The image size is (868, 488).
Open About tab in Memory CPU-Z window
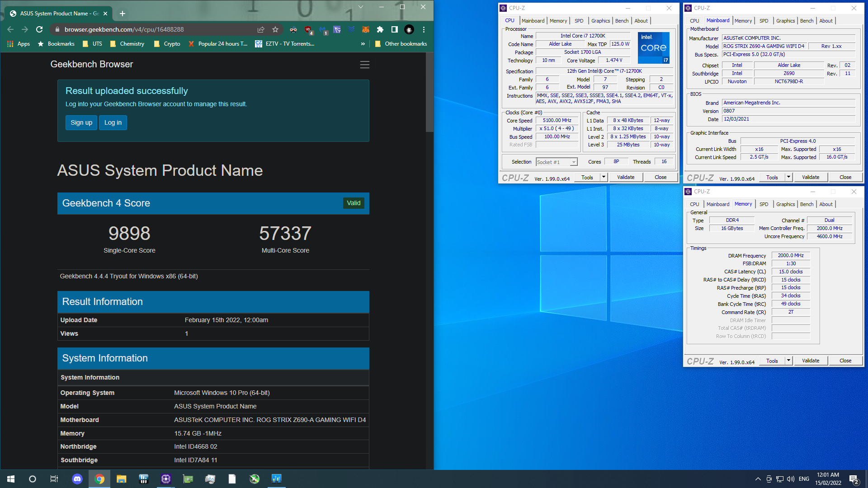(x=826, y=204)
